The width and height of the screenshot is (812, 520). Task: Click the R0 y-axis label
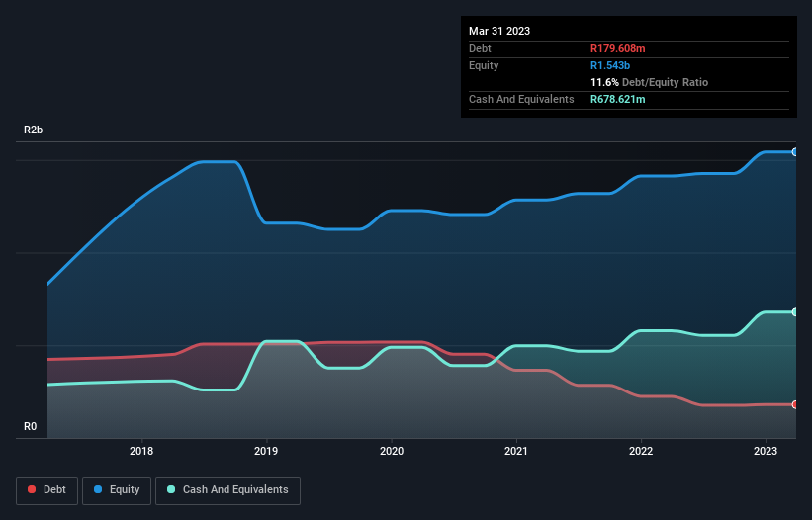pos(31,427)
